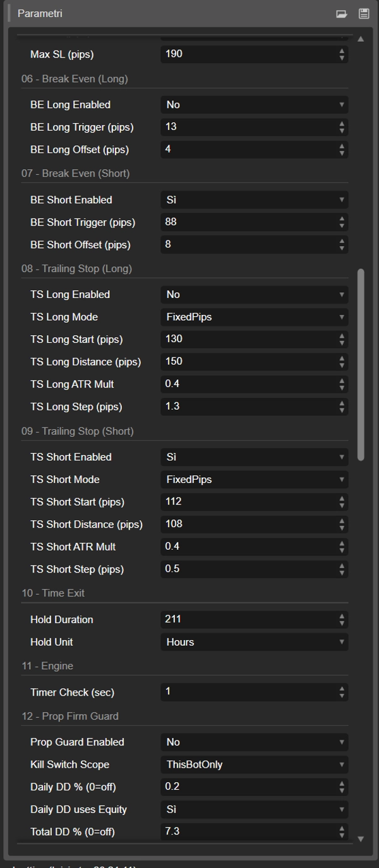The width and height of the screenshot is (379, 868).
Task: Increase Hold Duration using up arrow
Action: point(342,616)
